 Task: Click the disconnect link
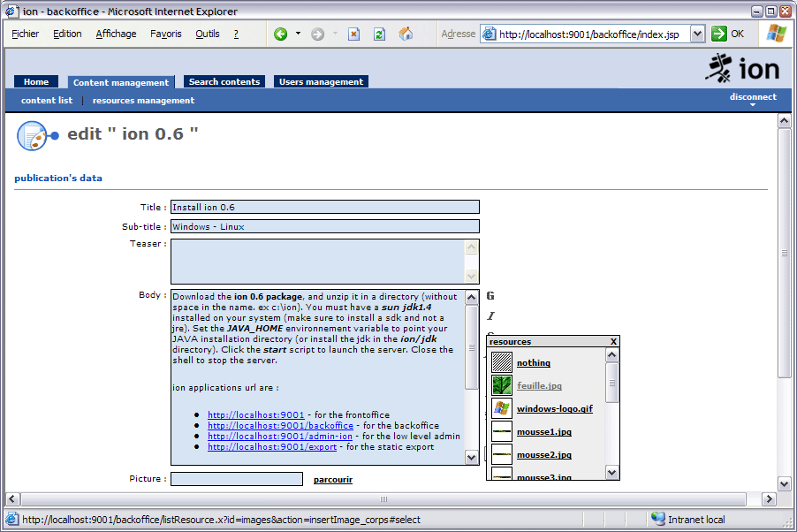click(x=753, y=96)
